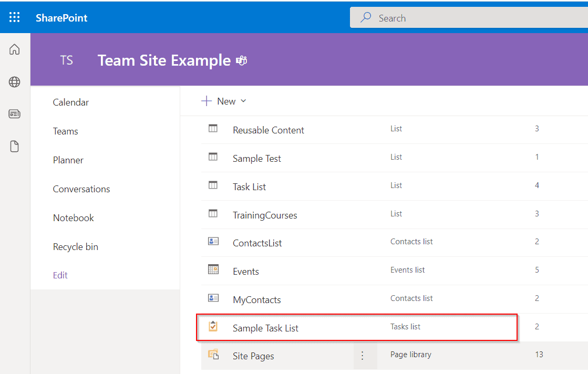Click the Site Pages library icon
This screenshot has height=374, width=588.
click(x=213, y=355)
